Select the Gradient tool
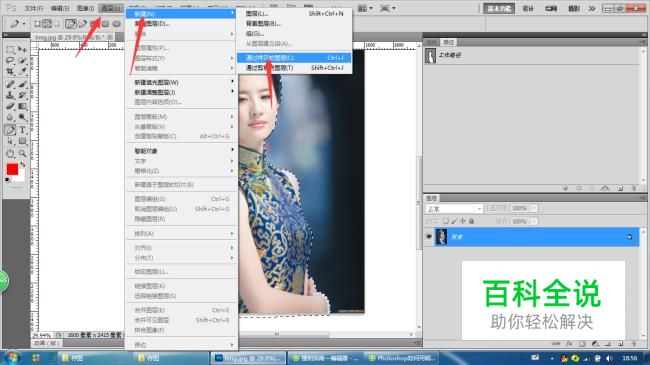 [x=22, y=106]
